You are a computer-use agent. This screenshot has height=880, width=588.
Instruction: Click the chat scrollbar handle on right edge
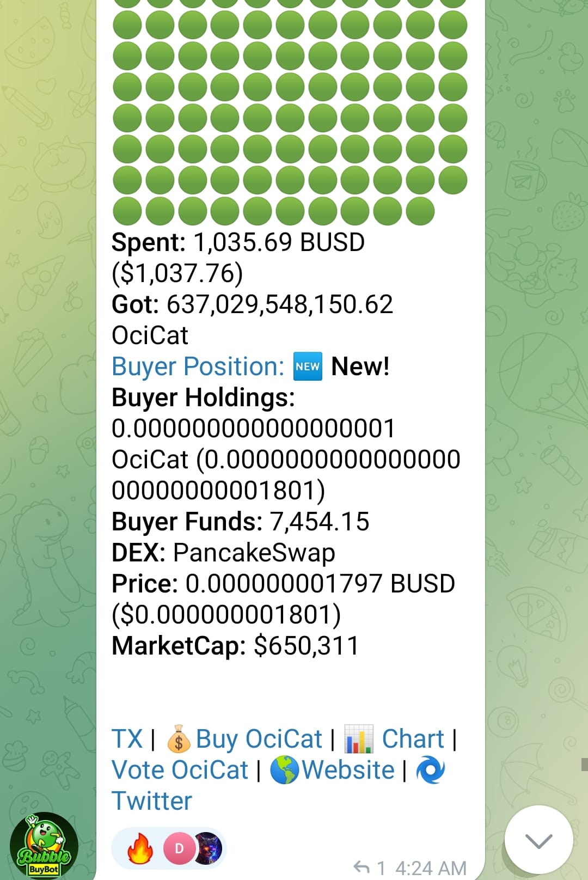tap(584, 763)
